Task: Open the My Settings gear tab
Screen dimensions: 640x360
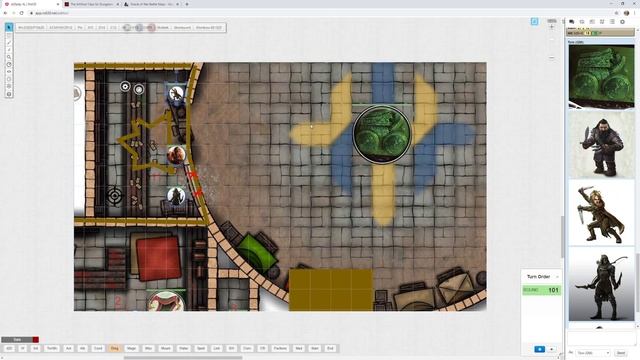Action: click(x=622, y=22)
